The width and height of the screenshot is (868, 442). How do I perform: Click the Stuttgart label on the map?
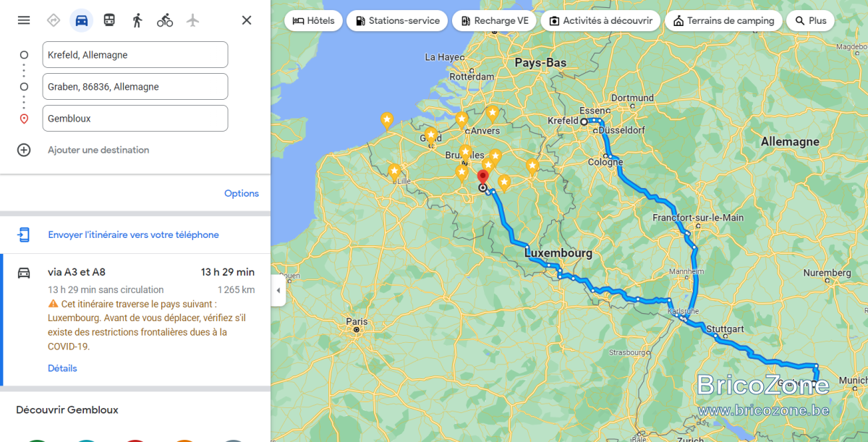pyautogui.click(x=725, y=328)
